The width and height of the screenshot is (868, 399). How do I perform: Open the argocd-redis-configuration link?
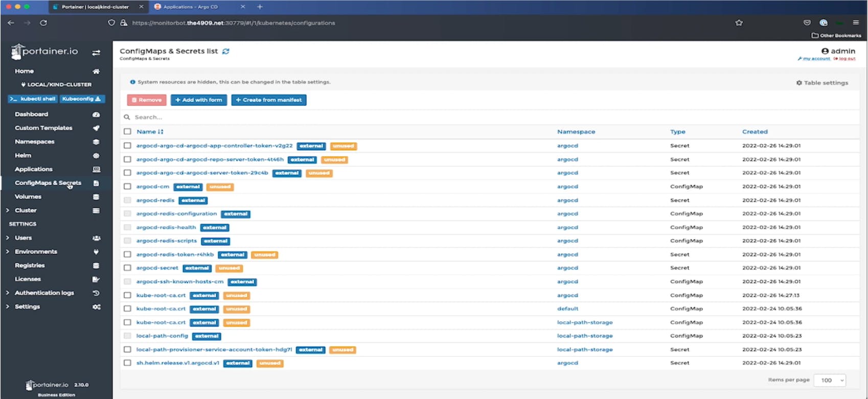click(x=176, y=214)
